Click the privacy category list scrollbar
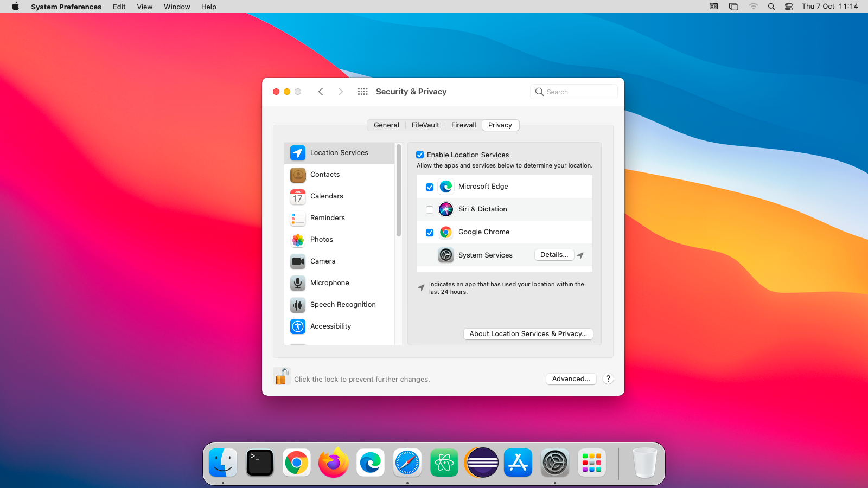Viewport: 868px width, 488px height. point(399,191)
